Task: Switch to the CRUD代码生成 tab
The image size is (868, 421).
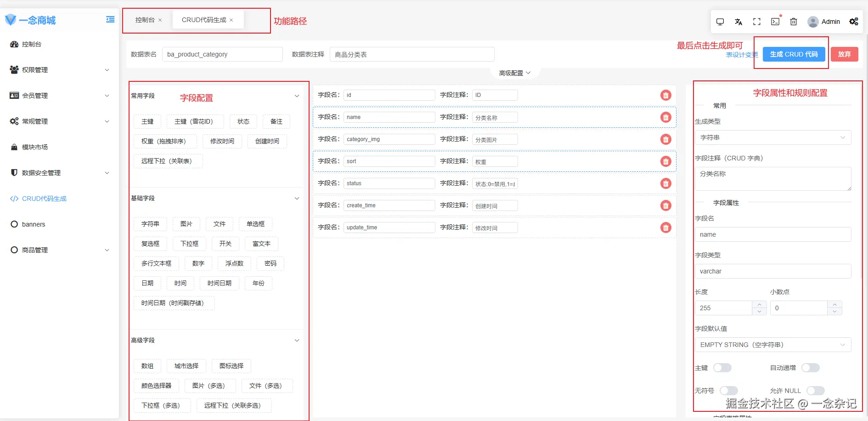Action: click(x=204, y=20)
